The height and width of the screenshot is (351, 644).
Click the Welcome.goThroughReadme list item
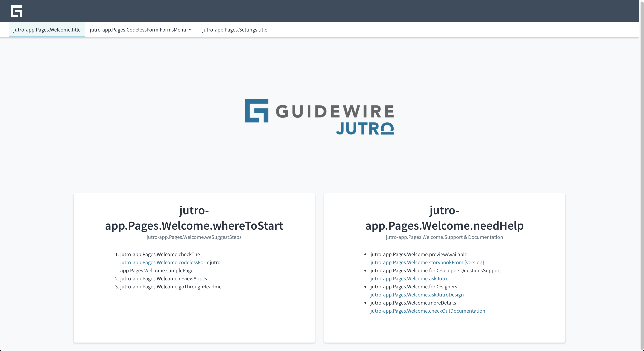coord(171,286)
